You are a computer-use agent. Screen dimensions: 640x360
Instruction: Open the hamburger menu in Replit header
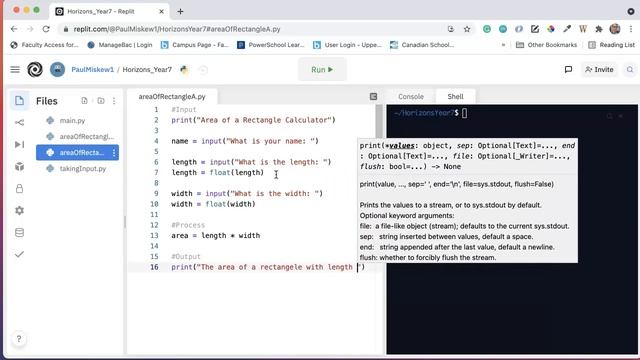tap(15, 69)
